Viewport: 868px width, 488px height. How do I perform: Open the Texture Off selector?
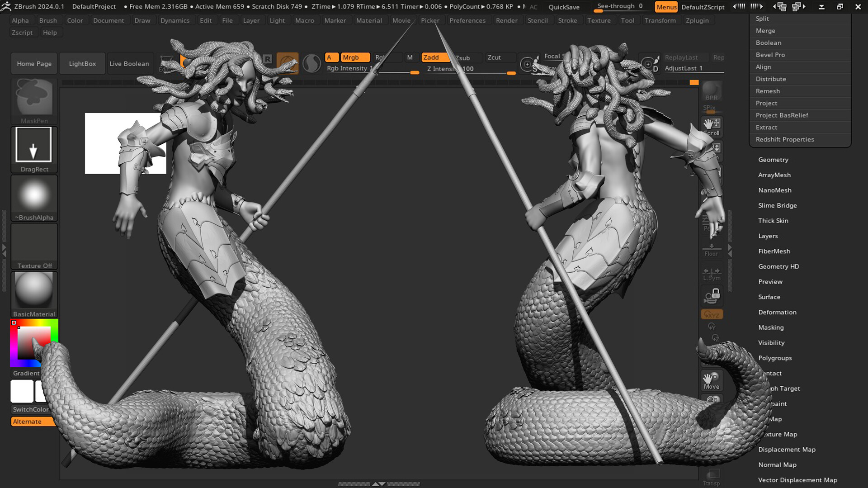click(x=34, y=246)
